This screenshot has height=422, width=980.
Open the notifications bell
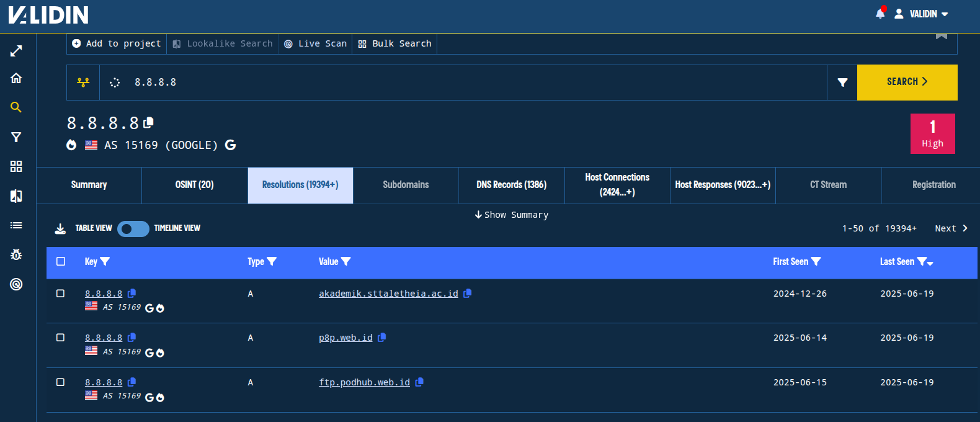coord(880,13)
